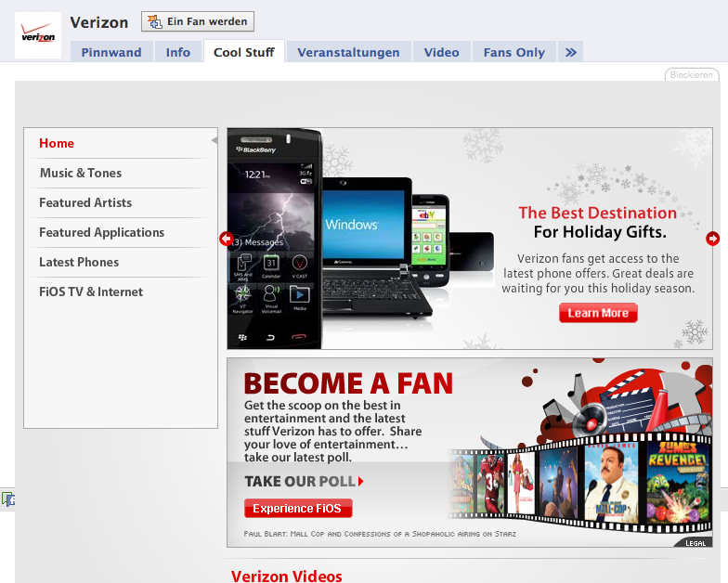Click the left red carousel arrow
Viewport: 728px width, 583px height.
225,239
